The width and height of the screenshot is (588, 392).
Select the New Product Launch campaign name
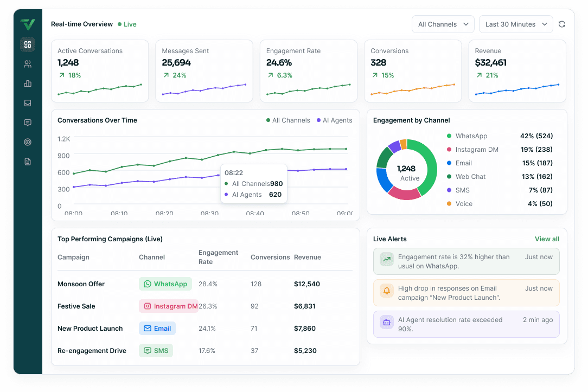(90, 328)
